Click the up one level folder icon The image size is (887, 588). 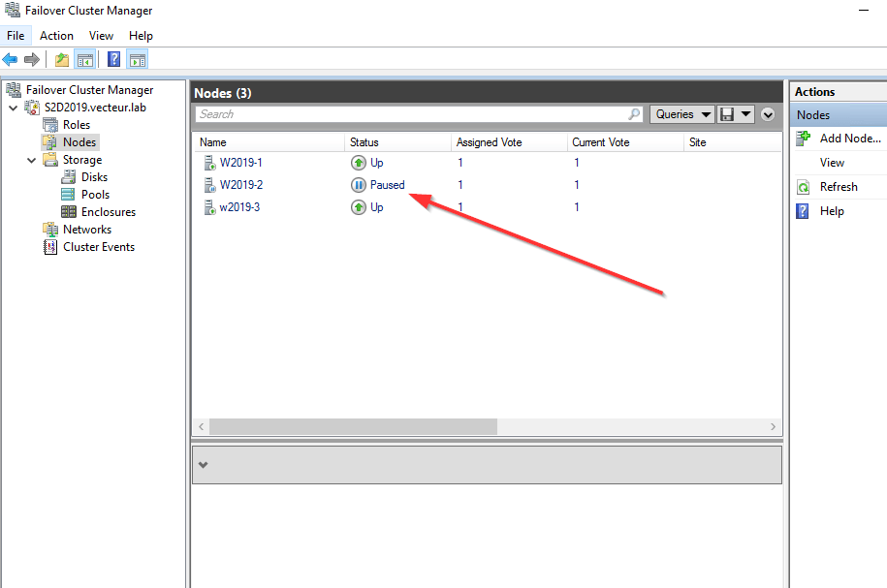(62, 60)
